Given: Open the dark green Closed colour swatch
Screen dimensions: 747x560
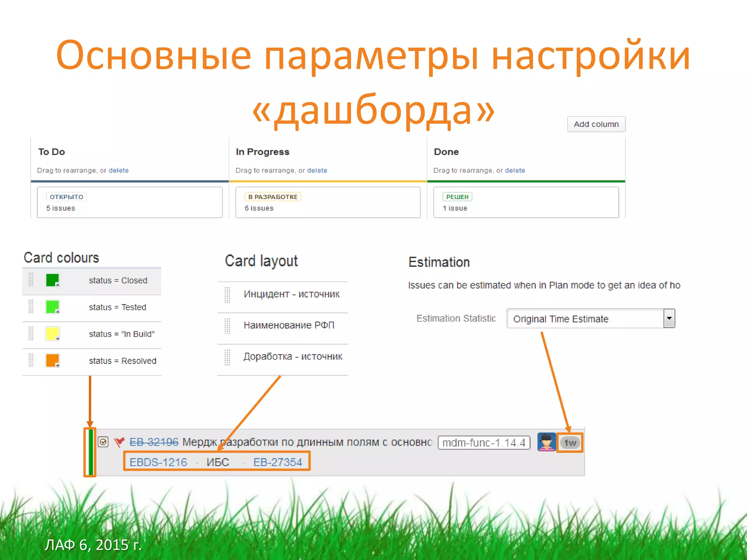Looking at the screenshot, I should tap(53, 280).
